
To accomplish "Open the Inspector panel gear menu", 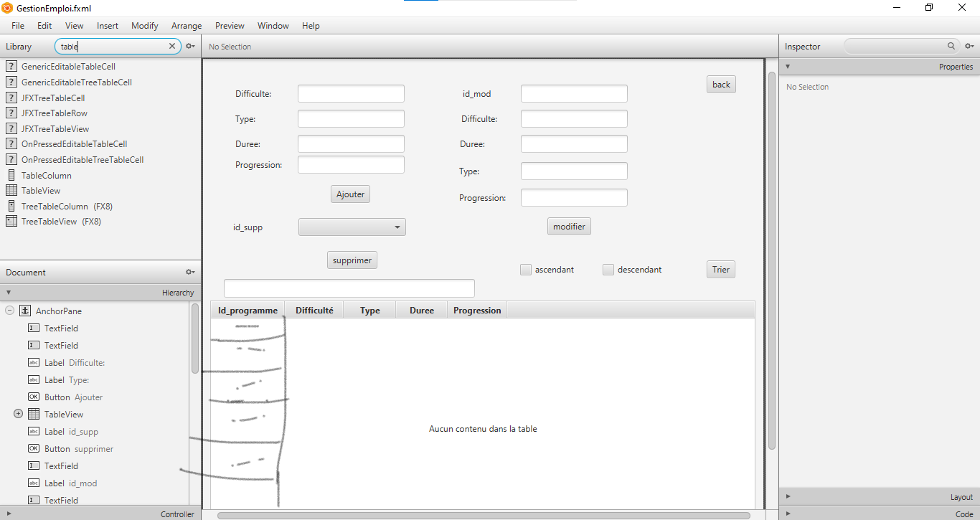I will (x=970, y=45).
